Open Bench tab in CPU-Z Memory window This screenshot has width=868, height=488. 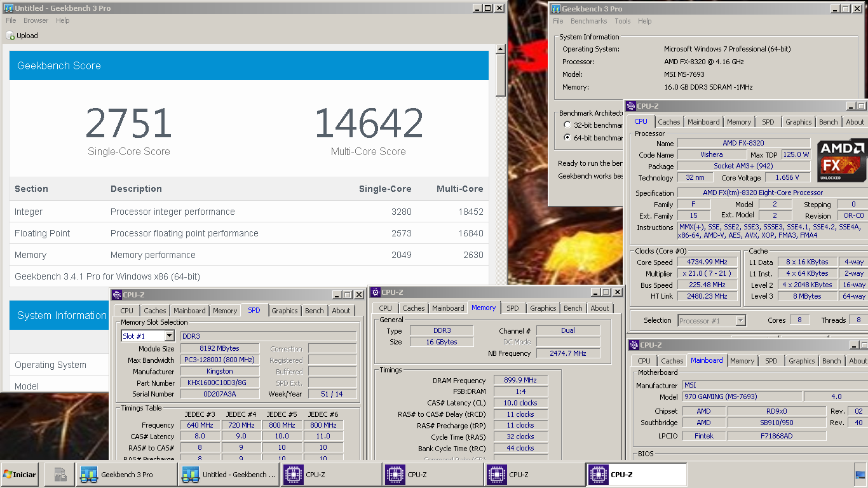point(573,308)
